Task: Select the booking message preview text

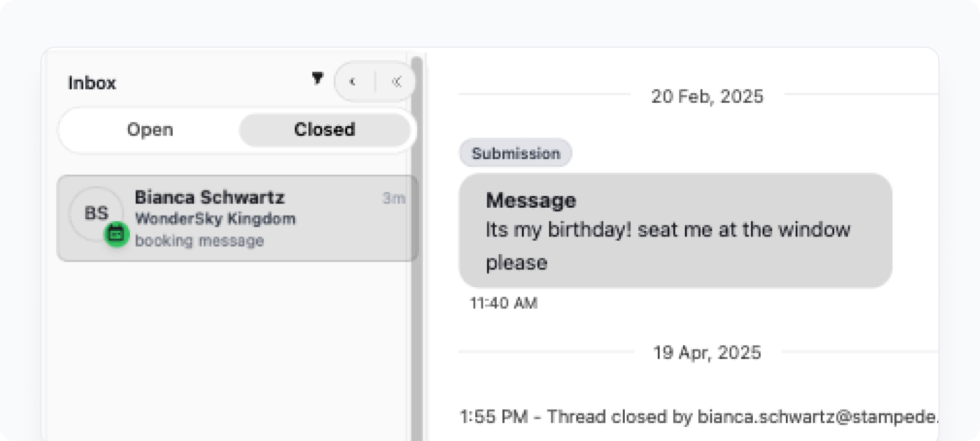Action: (199, 241)
